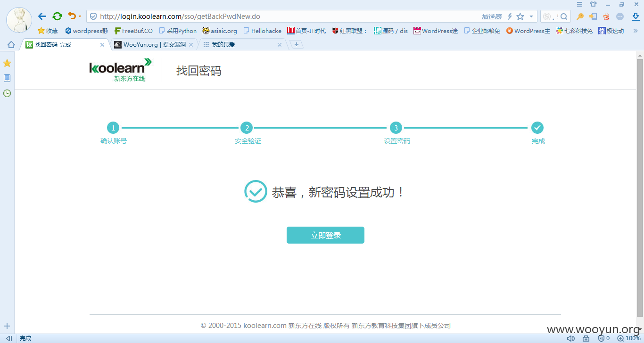Click step 1 circle 确认账号

113,128
